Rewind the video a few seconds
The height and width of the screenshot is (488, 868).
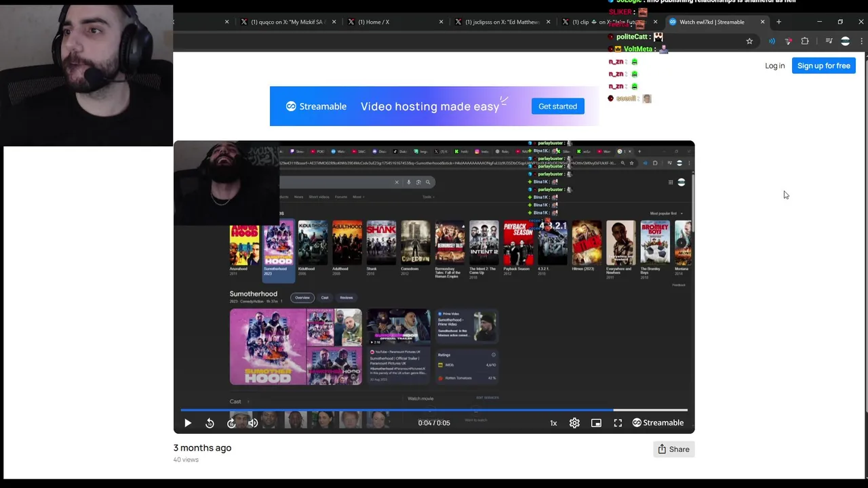point(210,423)
